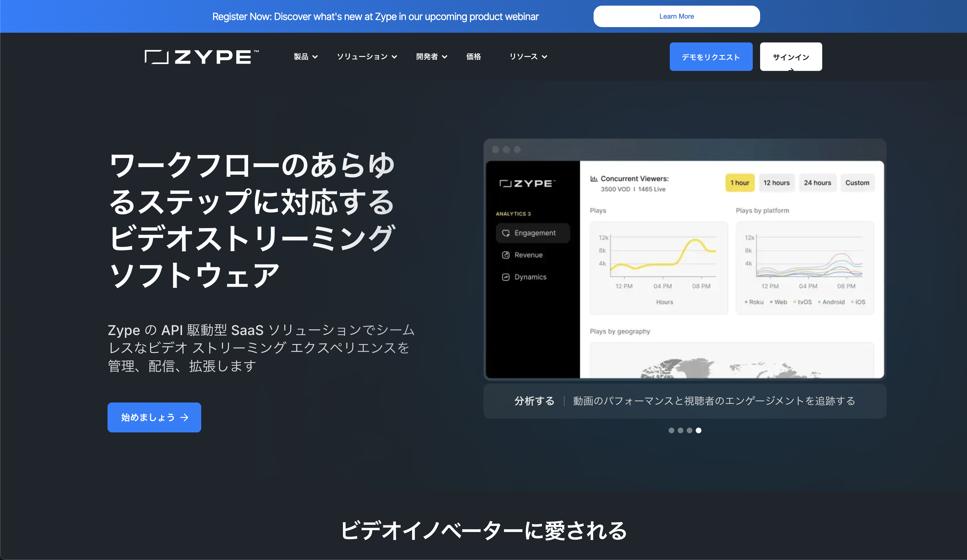Click the tvOS legend dot
Viewport: 967px width, 560px height.
(x=795, y=302)
